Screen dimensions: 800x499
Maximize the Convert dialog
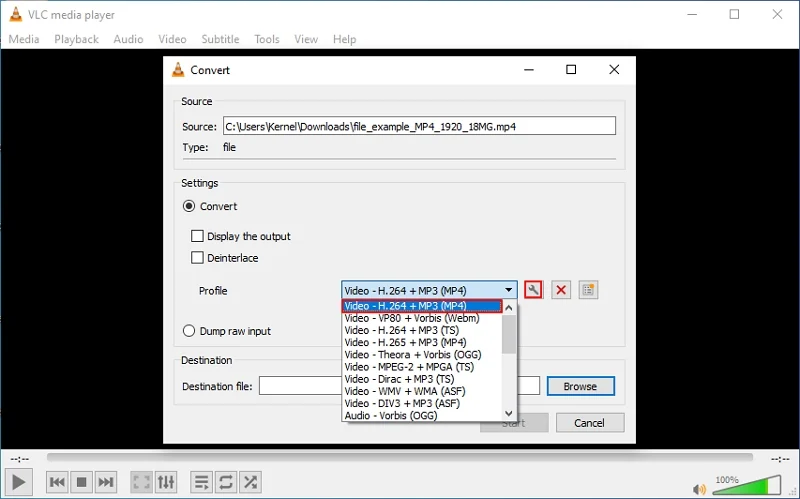pos(571,69)
